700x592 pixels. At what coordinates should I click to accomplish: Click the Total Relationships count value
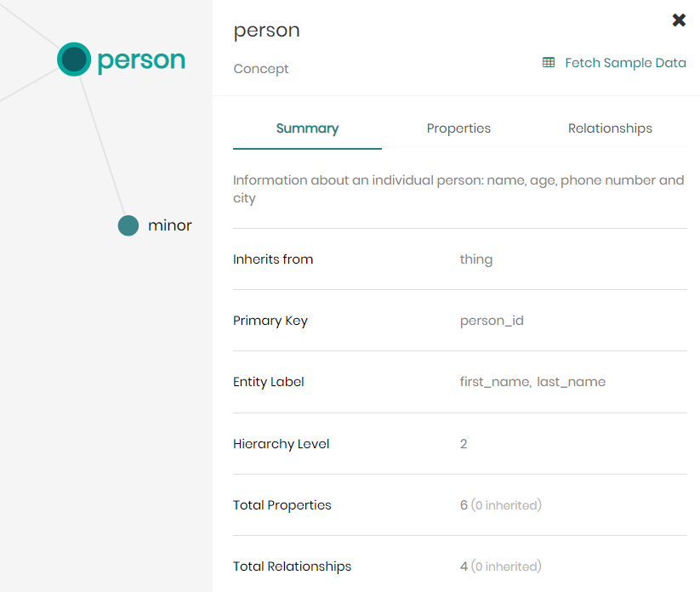tap(464, 566)
